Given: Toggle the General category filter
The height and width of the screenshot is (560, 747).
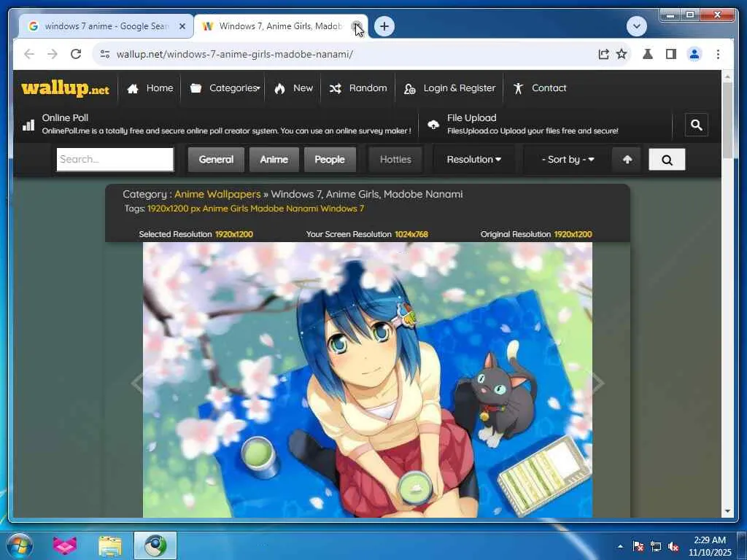Looking at the screenshot, I should (216, 160).
